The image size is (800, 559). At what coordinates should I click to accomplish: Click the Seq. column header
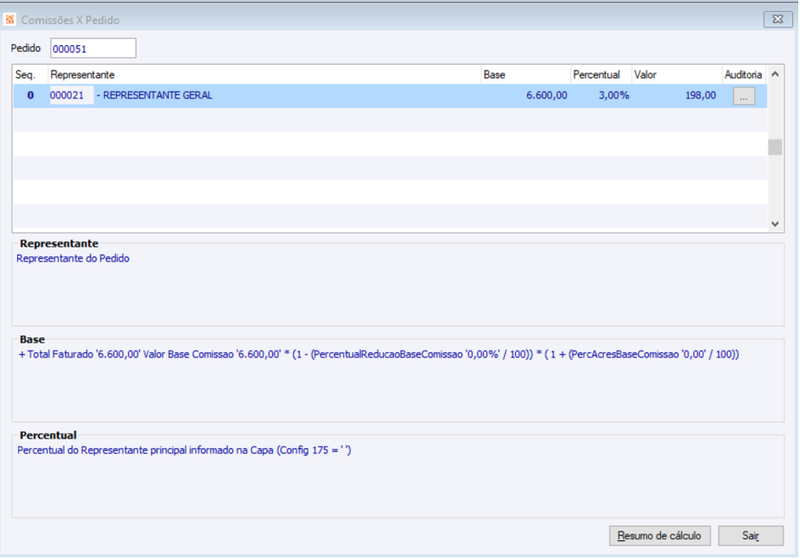[30, 75]
